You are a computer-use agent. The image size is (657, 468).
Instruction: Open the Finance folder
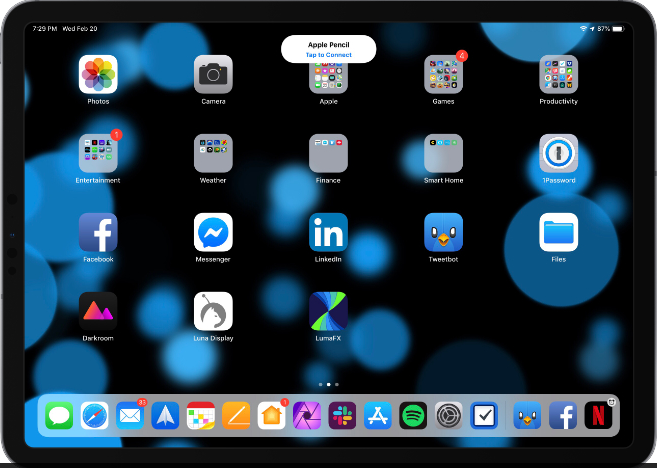click(x=328, y=153)
